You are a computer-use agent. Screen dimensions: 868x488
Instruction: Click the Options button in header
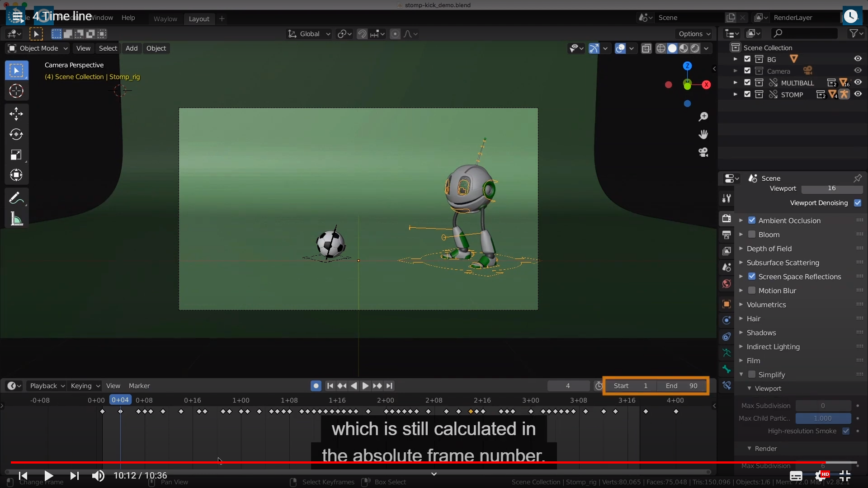pyautogui.click(x=694, y=34)
